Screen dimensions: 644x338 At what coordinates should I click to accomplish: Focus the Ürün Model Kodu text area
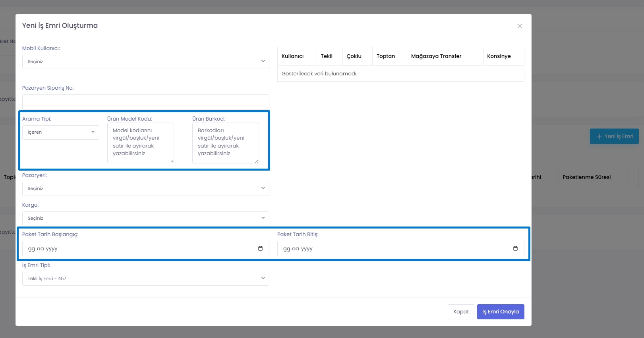140,143
